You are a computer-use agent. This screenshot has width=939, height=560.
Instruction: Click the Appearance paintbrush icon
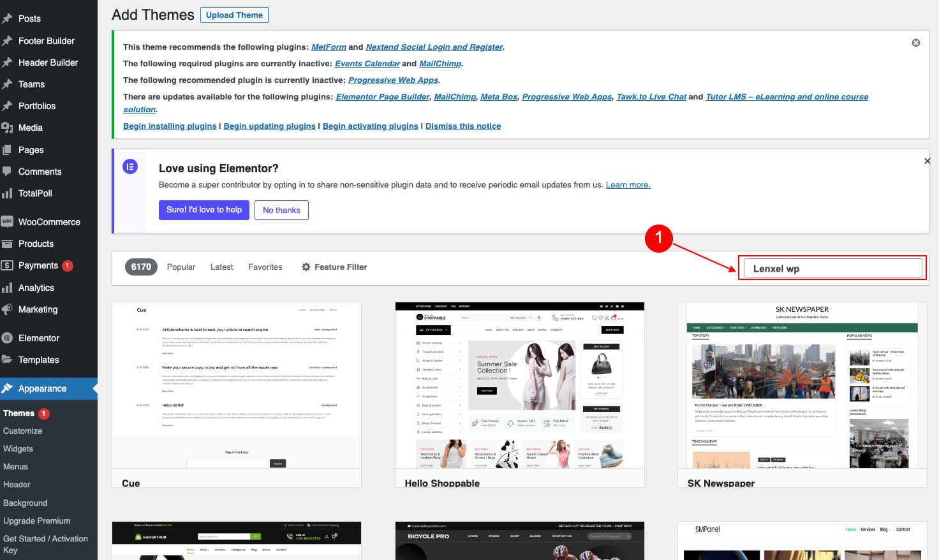click(7, 388)
